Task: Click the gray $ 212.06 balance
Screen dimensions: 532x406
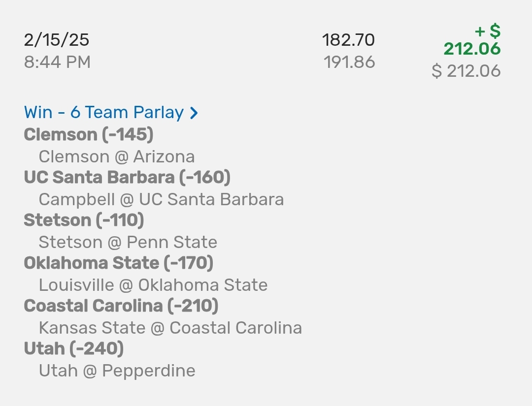Action: point(466,71)
